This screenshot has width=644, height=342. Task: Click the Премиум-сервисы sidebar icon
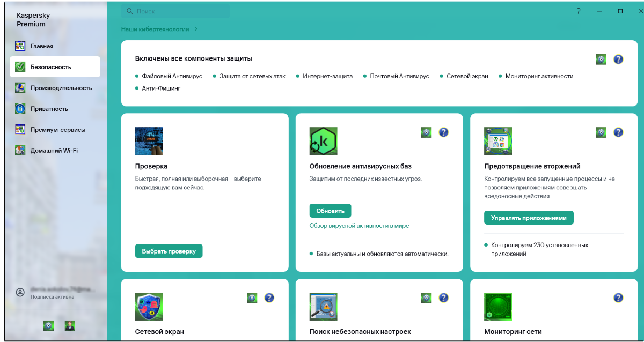20,130
